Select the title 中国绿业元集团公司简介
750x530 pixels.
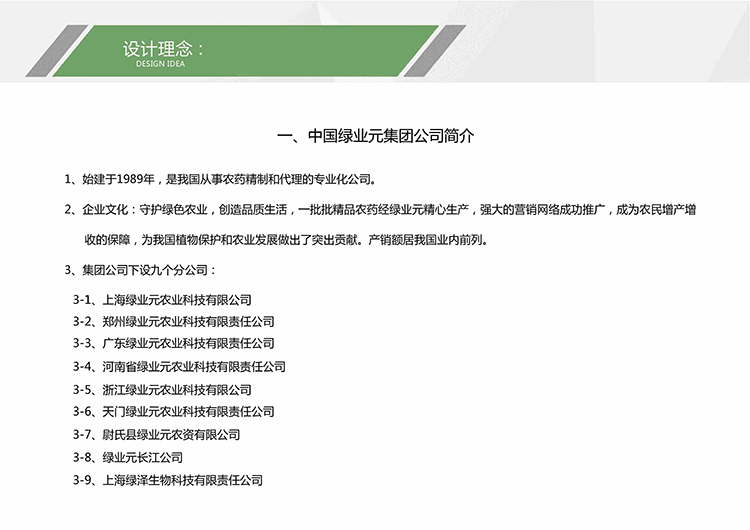(x=374, y=134)
